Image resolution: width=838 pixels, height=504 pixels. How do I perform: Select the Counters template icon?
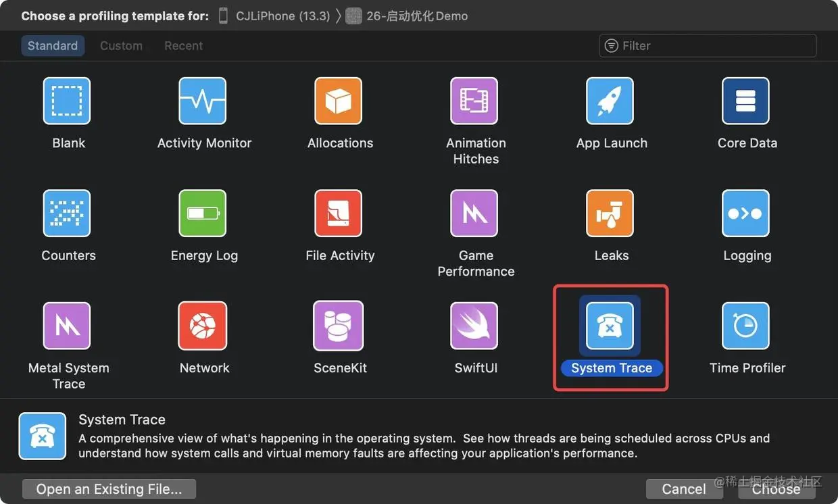[x=67, y=213]
